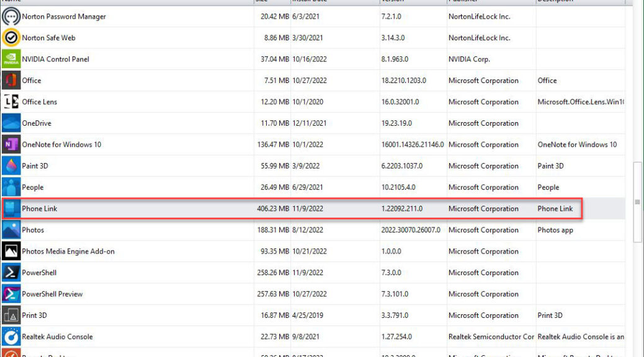This screenshot has width=644, height=357.
Task: Click version 7.3.101.0
Action: (395, 294)
